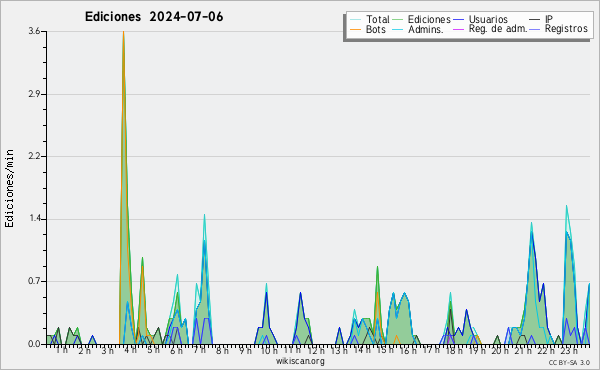Click the y-axis value 1.4
Viewport: 600px width, 370px height.
pyautogui.click(x=34, y=219)
